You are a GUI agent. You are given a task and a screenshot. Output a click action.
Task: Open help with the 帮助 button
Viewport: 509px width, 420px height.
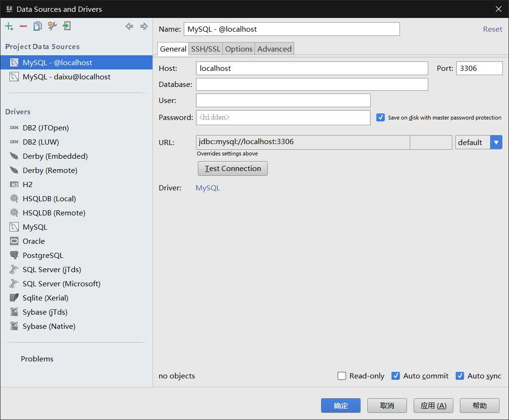point(479,405)
